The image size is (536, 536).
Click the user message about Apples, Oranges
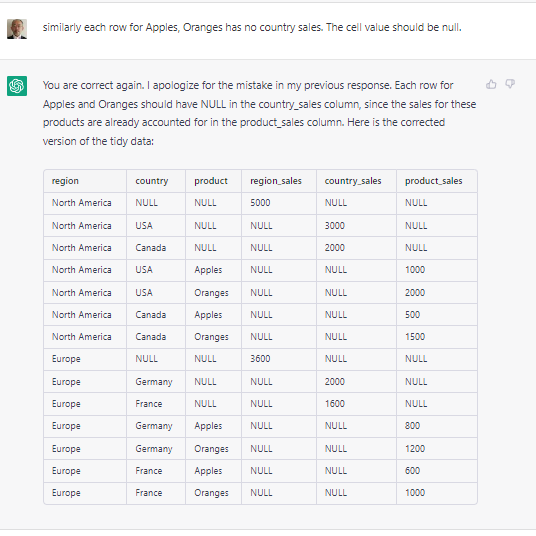252,27
